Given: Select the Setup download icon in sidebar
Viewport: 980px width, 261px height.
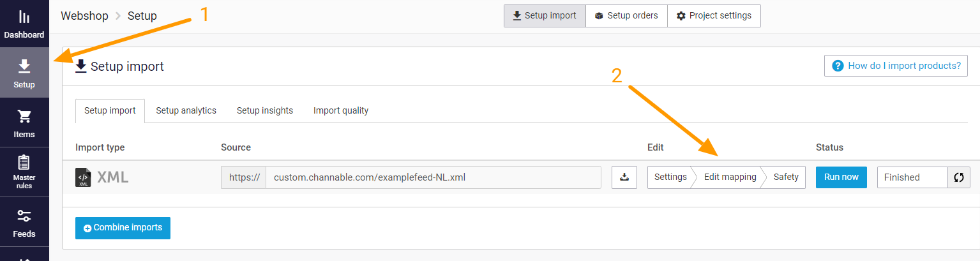Looking at the screenshot, I should coord(24,66).
